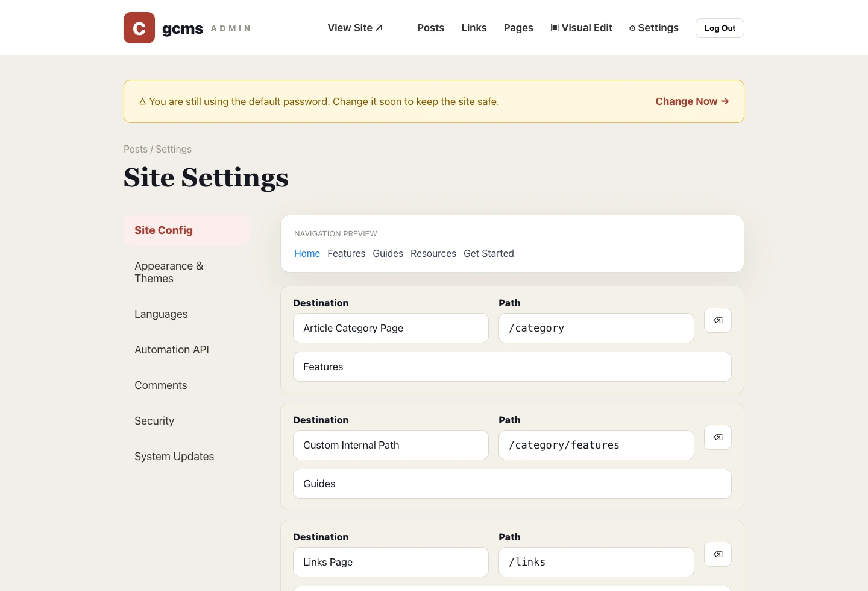Delete the Links Page nav entry
This screenshot has height=591, width=868.
(x=718, y=554)
